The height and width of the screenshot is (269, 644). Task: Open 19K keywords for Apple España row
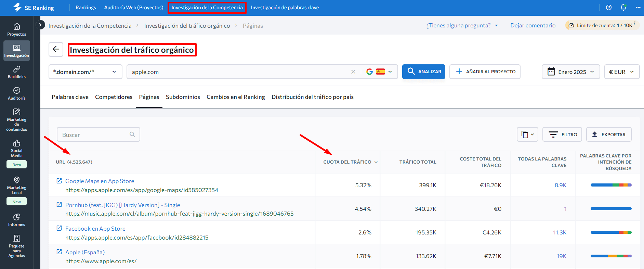pos(562,256)
